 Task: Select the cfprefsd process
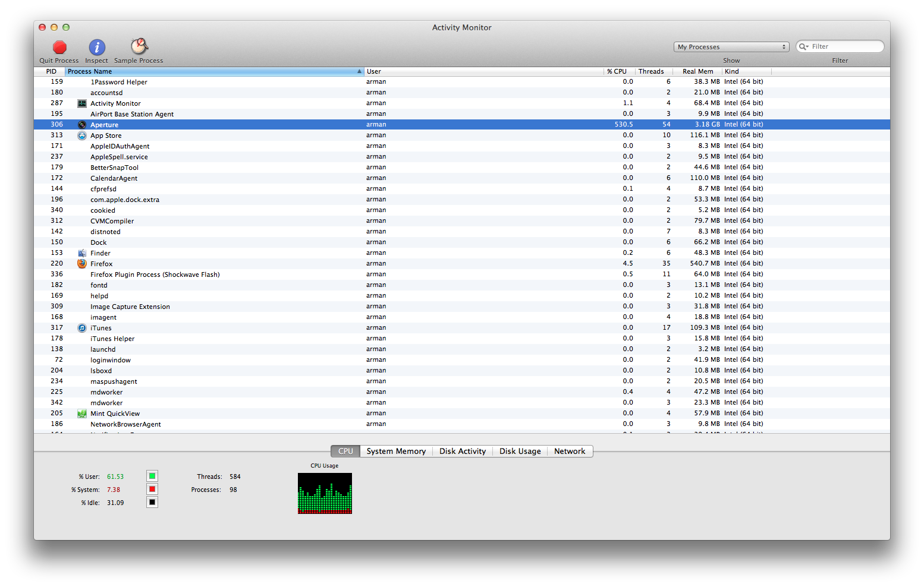click(x=462, y=189)
